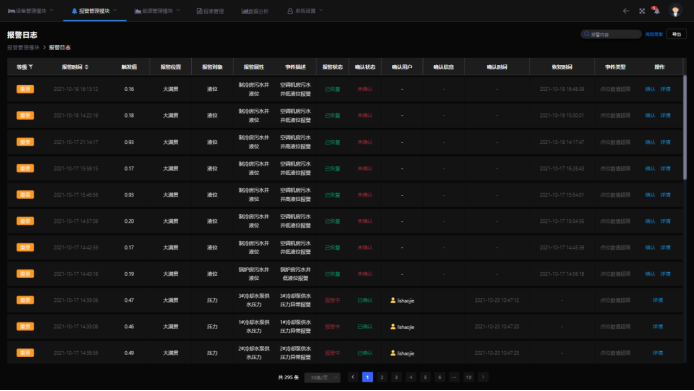Open 详情 for the 0.46 pressure alarm
This screenshot has width=694, height=391.
658,326
